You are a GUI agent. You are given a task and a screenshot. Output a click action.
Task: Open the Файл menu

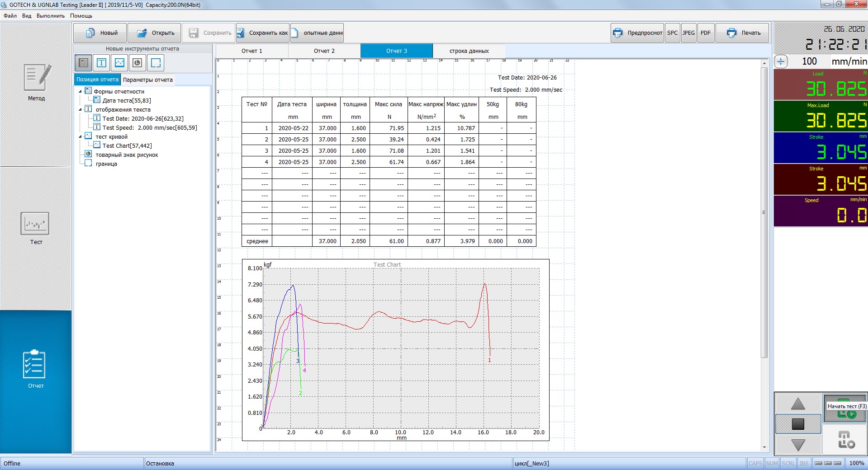click(x=10, y=16)
